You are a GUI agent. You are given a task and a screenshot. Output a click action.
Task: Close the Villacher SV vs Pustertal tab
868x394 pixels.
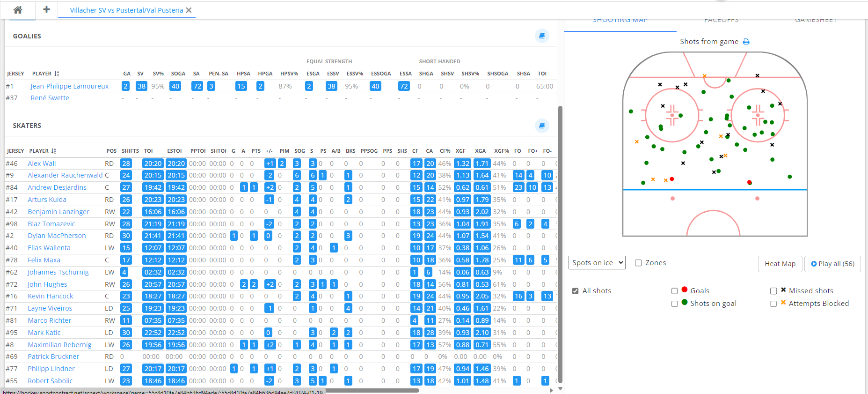(189, 10)
